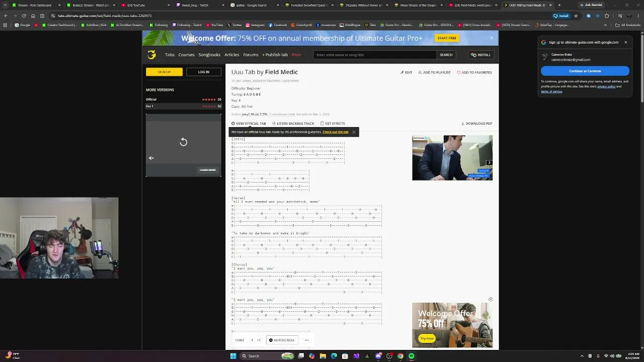Open the terms of service link
The height and width of the screenshot is (362, 644).
coord(551,92)
